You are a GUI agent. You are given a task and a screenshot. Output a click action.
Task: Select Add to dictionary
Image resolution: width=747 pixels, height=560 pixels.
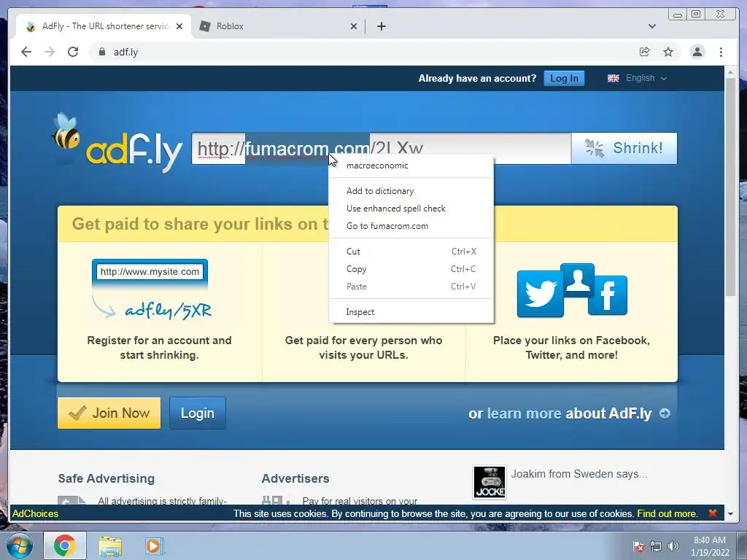[411, 191]
